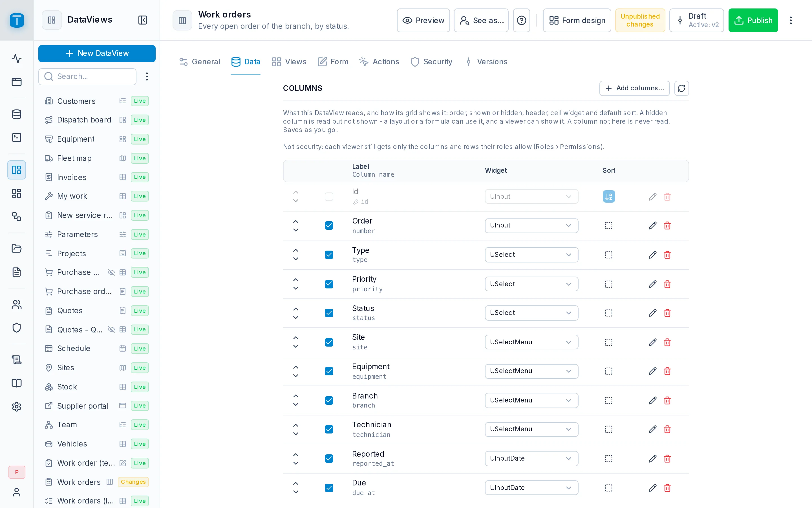The width and height of the screenshot is (812, 508).
Task: Delete the Status column
Action: pyautogui.click(x=667, y=313)
